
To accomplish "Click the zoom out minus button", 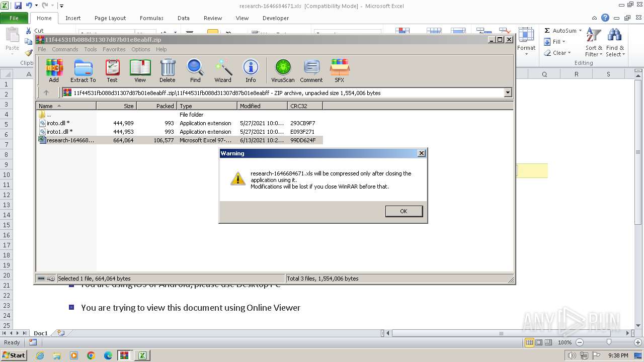I will tap(579, 342).
